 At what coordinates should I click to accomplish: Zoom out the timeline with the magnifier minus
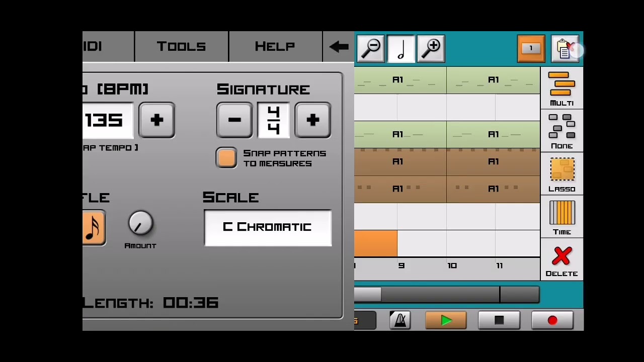click(x=371, y=48)
